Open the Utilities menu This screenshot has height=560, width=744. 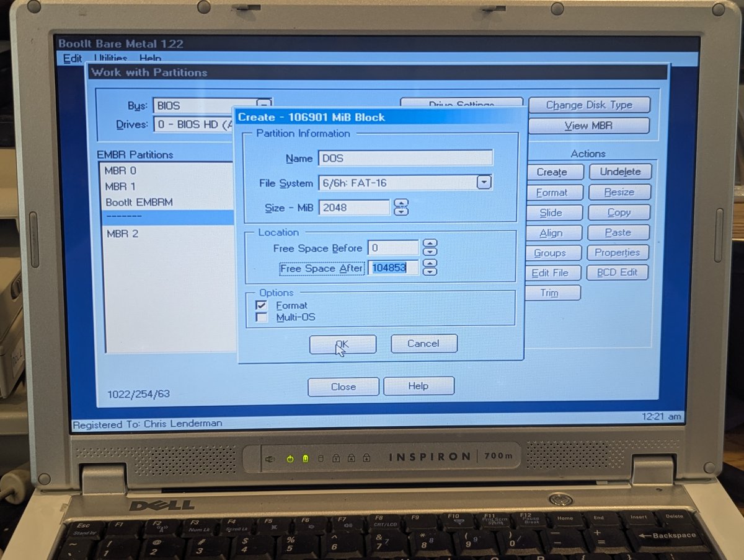point(110,58)
